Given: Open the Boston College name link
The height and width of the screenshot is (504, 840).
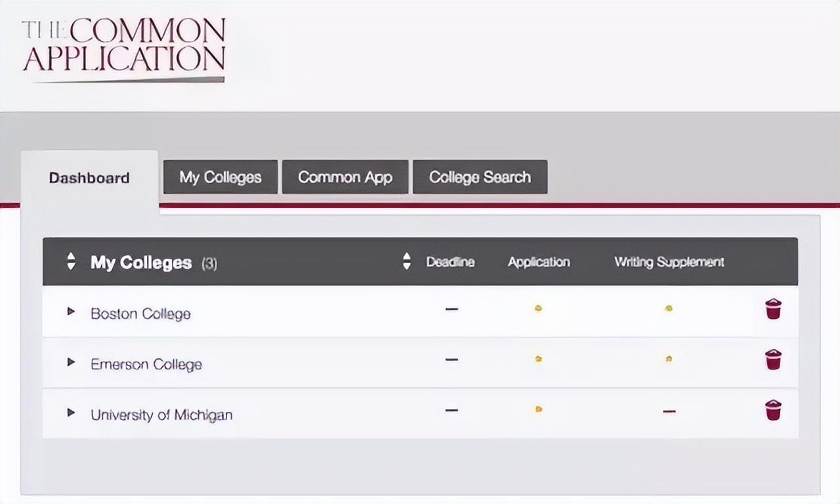Looking at the screenshot, I should 140,314.
